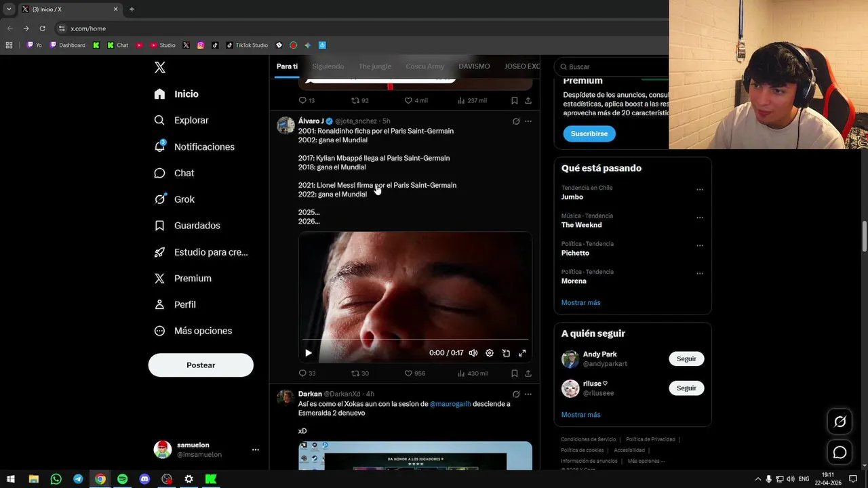Image resolution: width=868 pixels, height=488 pixels.
Task: Open the floating messages chat button
Action: [x=840, y=452]
